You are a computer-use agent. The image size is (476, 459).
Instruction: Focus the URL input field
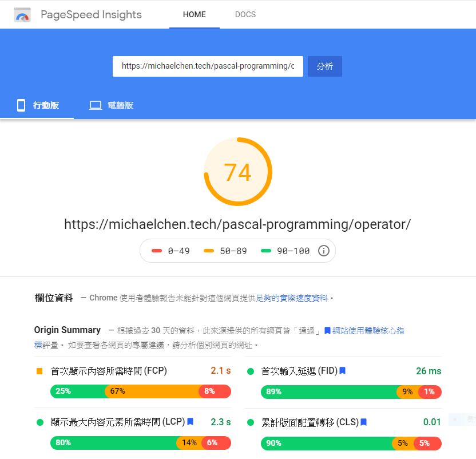[208, 66]
